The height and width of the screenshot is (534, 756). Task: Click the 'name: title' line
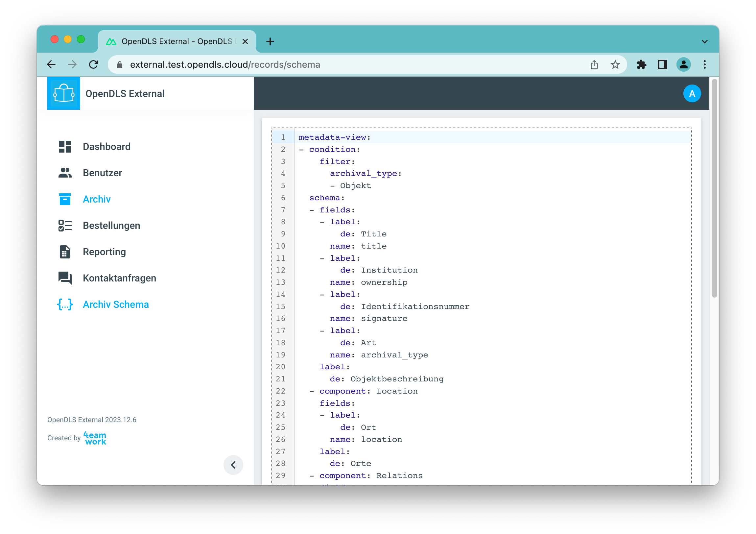click(358, 246)
